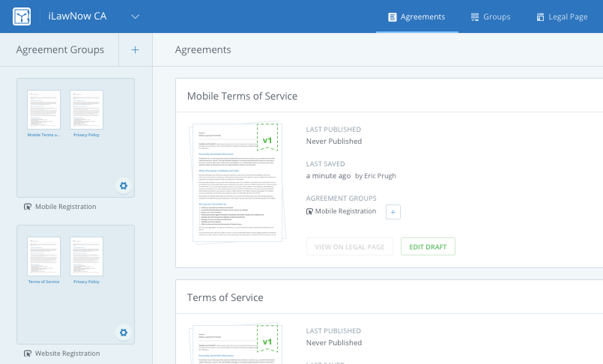Click the iLawNow CA site name
This screenshot has width=603, height=364.
click(77, 16)
